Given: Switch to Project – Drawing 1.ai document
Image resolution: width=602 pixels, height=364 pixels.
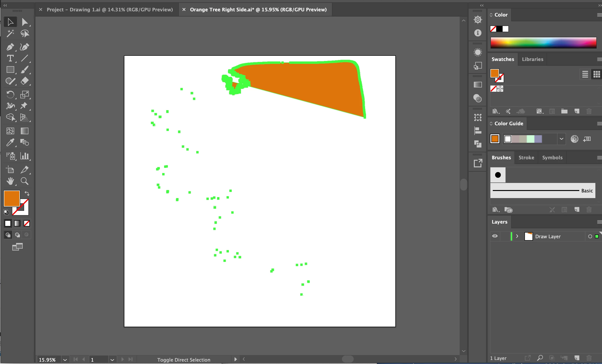Looking at the screenshot, I should pos(109,10).
